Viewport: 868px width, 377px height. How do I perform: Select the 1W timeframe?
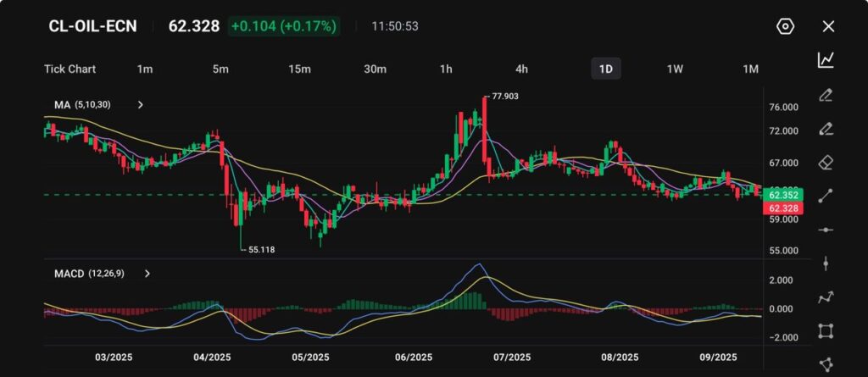point(675,69)
